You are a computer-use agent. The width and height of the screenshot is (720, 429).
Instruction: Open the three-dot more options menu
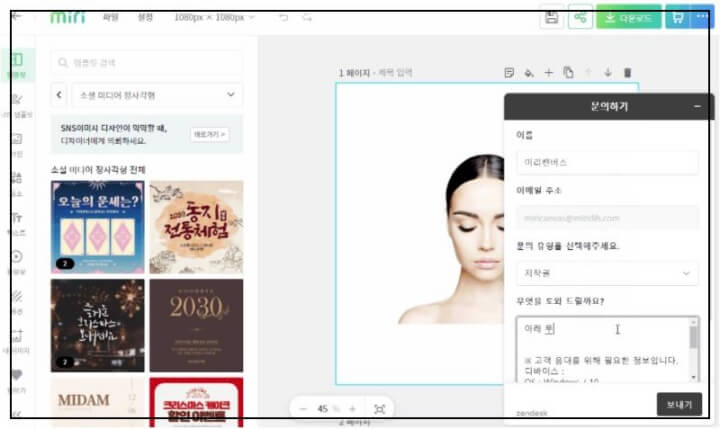702,17
